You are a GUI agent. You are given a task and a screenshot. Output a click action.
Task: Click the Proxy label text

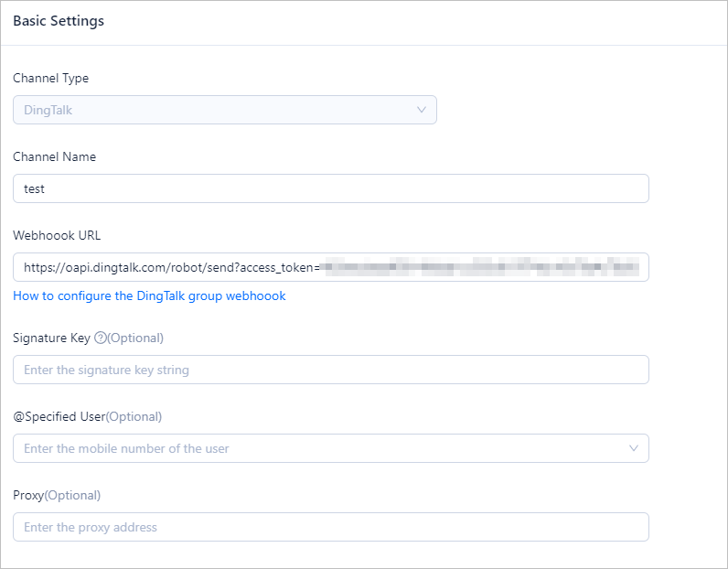tap(28, 495)
